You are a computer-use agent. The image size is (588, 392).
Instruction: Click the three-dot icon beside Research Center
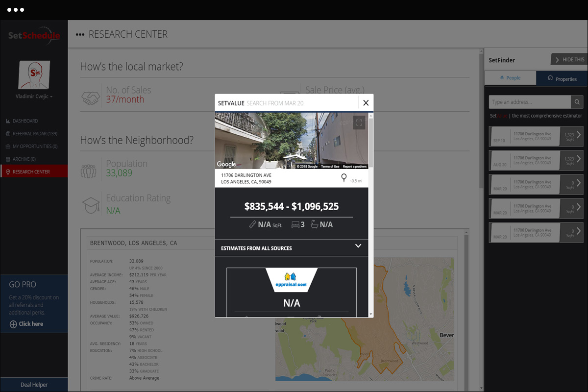(80, 35)
